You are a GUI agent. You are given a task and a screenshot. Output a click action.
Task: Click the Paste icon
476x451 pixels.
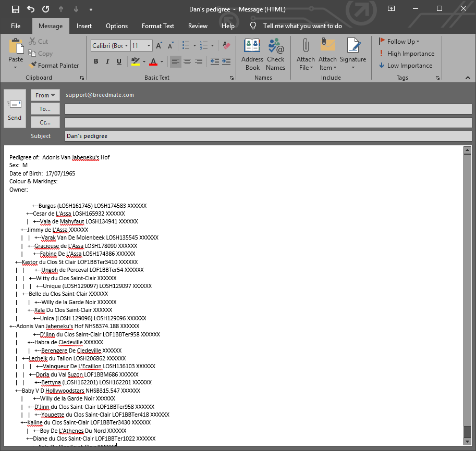tap(16, 46)
